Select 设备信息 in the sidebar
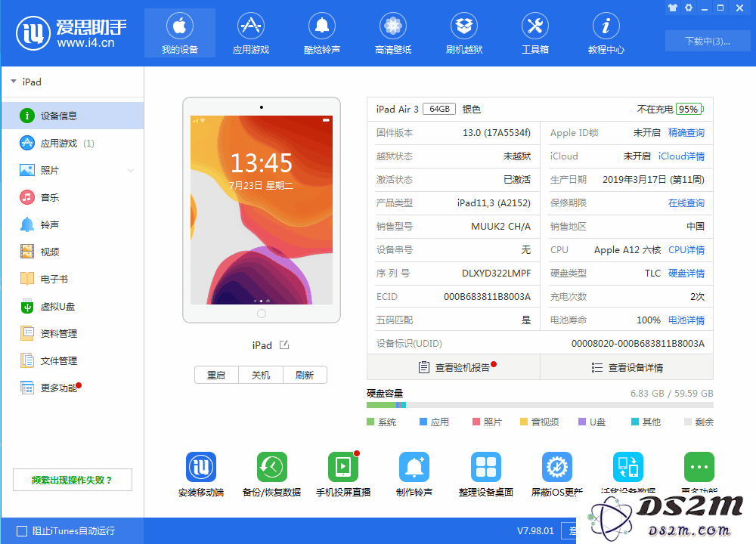The image size is (756, 544). [x=73, y=116]
